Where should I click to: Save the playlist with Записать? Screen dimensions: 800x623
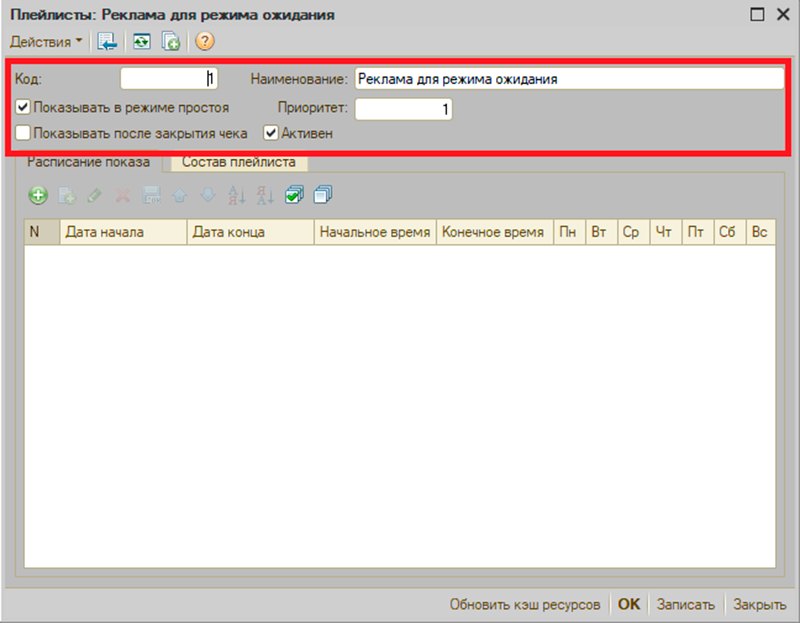(686, 605)
